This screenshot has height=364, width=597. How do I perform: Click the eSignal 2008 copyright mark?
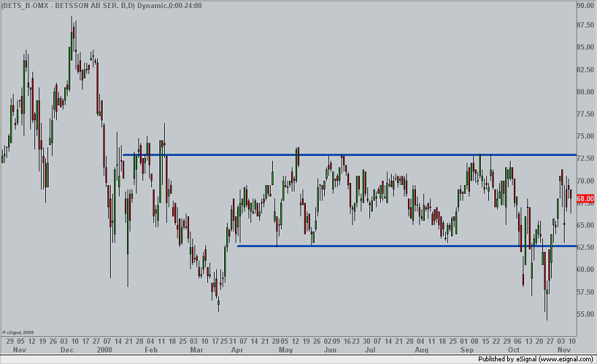point(18,332)
